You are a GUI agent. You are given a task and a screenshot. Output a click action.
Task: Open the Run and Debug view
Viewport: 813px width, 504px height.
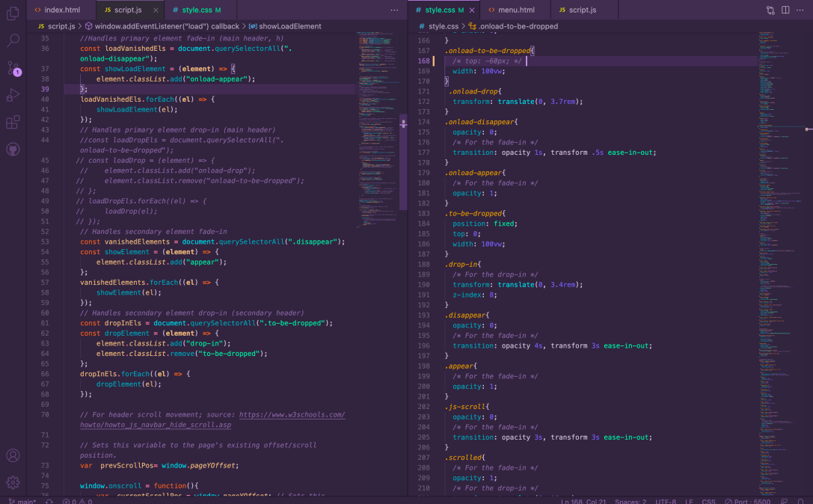tap(13, 95)
